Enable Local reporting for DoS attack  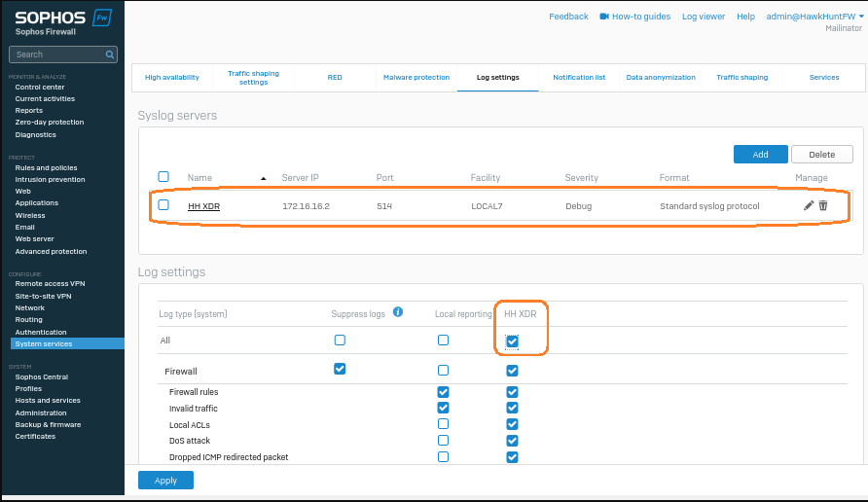444,441
